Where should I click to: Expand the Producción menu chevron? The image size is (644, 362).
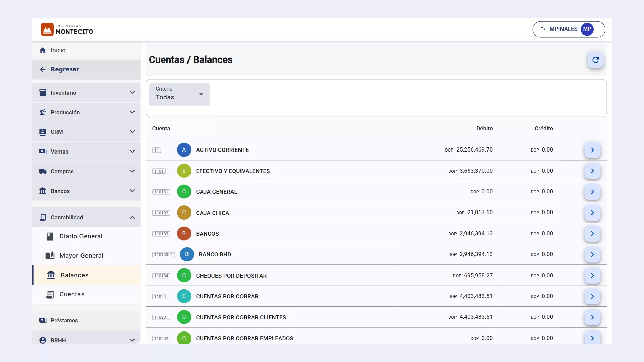pyautogui.click(x=132, y=112)
